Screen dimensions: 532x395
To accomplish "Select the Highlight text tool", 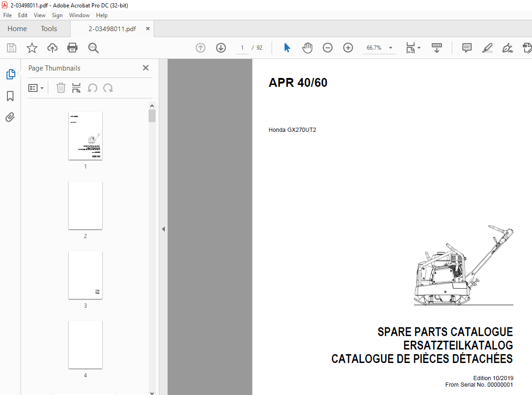I will click(487, 47).
